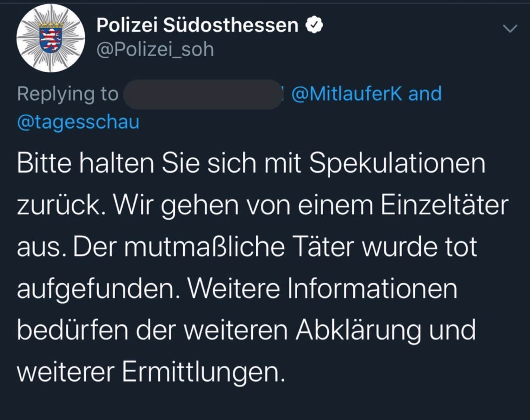This screenshot has height=420, width=530.
Task: Open the Polizei Südosthessen display name
Action: pyautogui.click(x=197, y=25)
